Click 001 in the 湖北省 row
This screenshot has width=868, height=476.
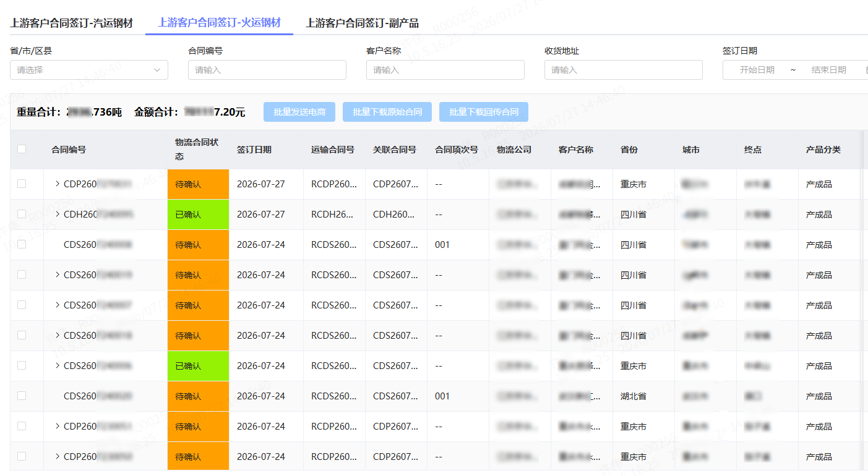(442, 396)
